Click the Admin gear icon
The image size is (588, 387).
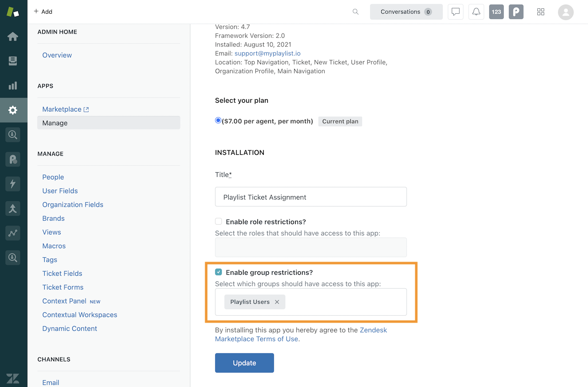point(13,110)
